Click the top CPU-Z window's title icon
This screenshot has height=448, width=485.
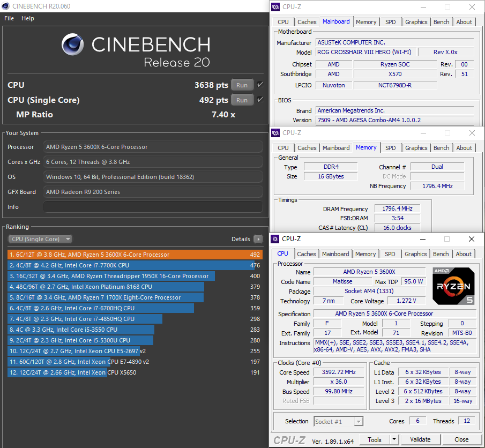tap(275, 7)
